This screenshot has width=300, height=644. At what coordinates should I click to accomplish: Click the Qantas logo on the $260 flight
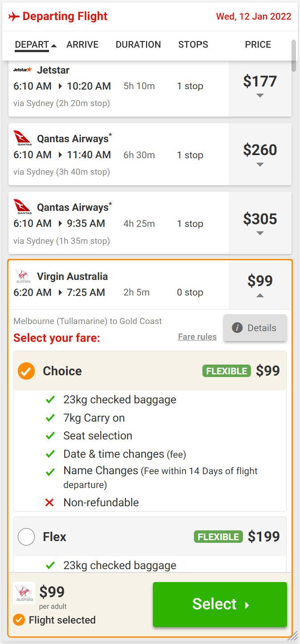pyautogui.click(x=22, y=138)
